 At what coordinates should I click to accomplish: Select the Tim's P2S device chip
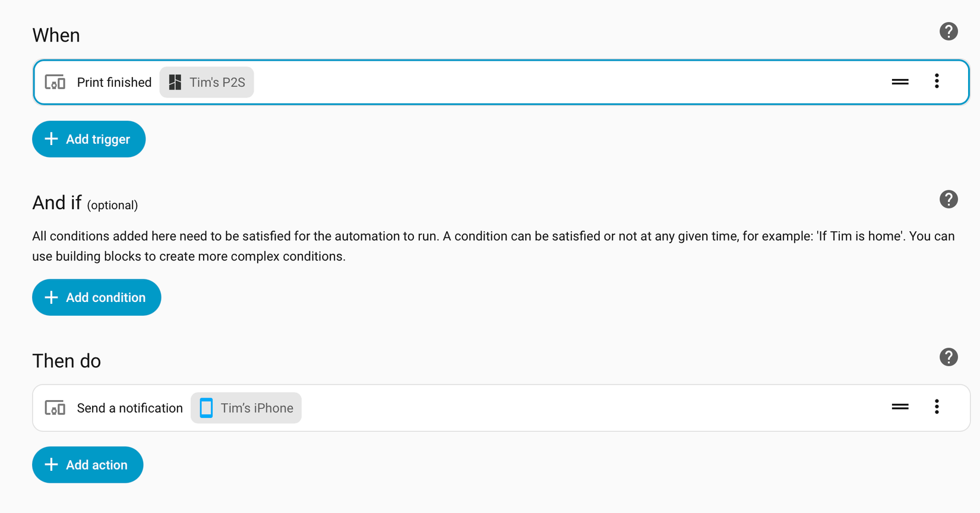pyautogui.click(x=206, y=82)
